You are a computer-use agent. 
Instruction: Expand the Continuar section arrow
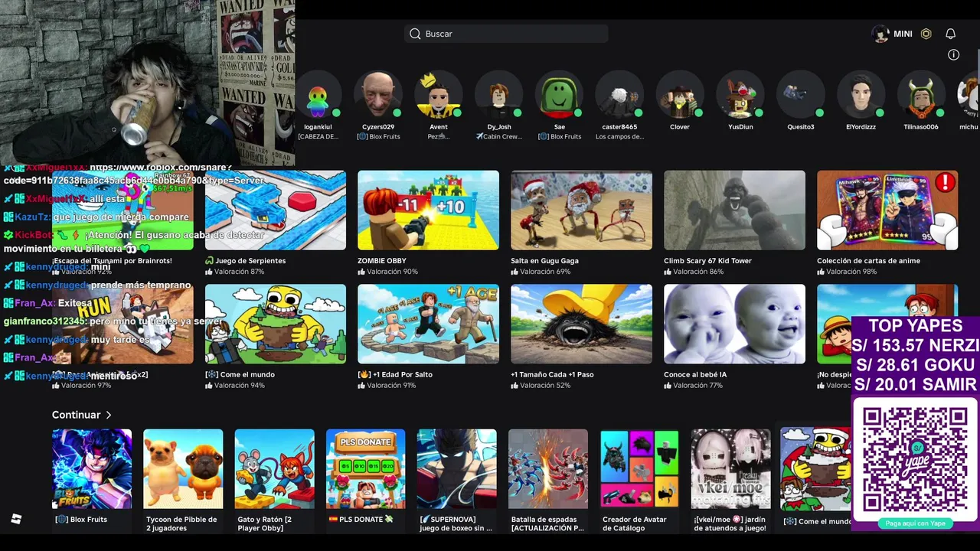[x=109, y=415]
